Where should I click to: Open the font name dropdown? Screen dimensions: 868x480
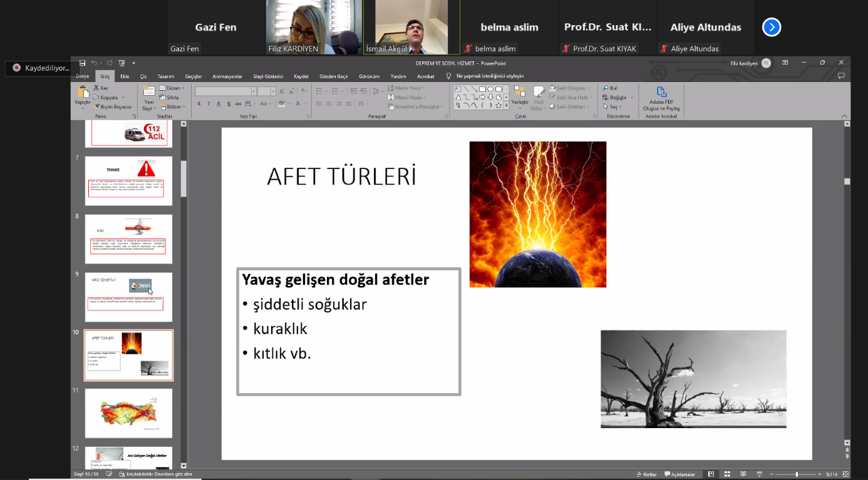click(x=254, y=91)
